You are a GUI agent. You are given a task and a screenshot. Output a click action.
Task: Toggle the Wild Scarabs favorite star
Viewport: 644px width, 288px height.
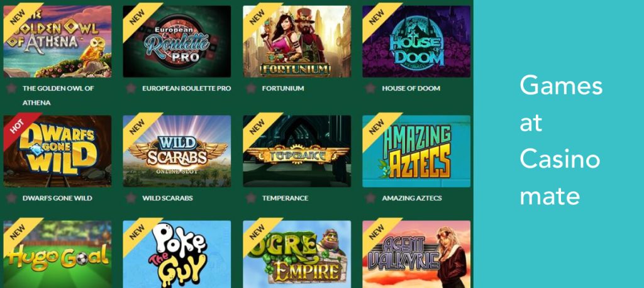pyautogui.click(x=131, y=198)
